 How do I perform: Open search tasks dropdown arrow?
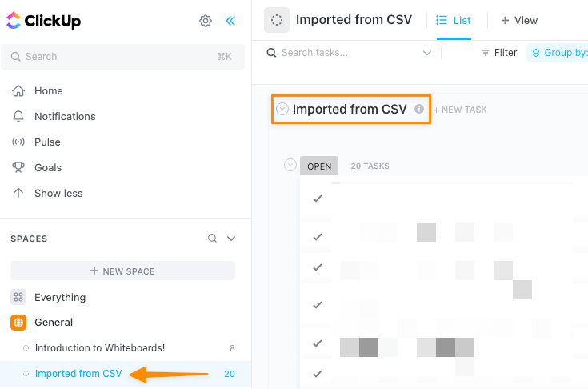(427, 53)
